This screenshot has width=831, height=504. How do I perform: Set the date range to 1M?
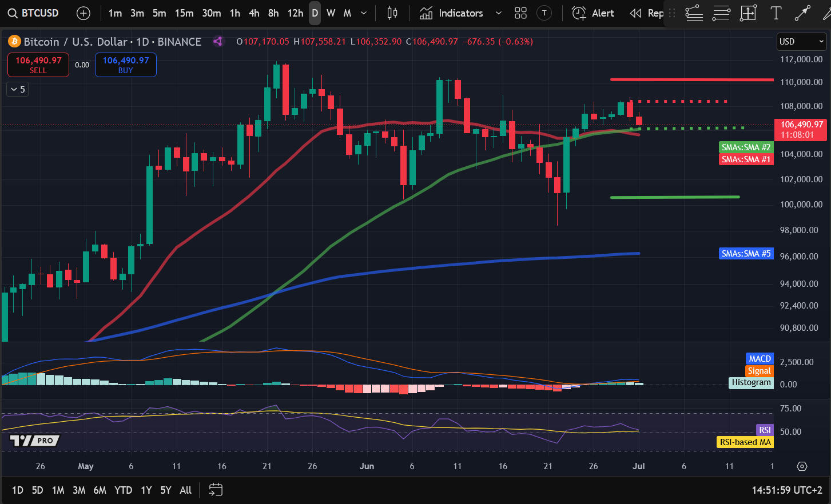58,490
